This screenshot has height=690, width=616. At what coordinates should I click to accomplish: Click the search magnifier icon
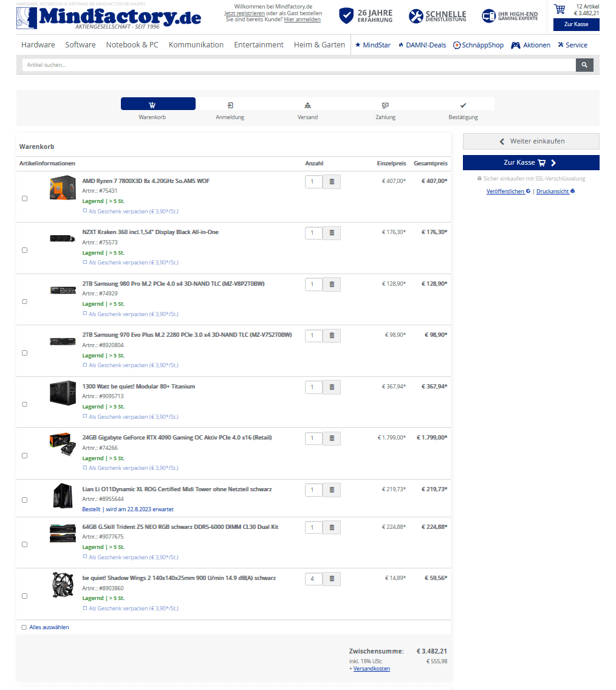coord(584,64)
